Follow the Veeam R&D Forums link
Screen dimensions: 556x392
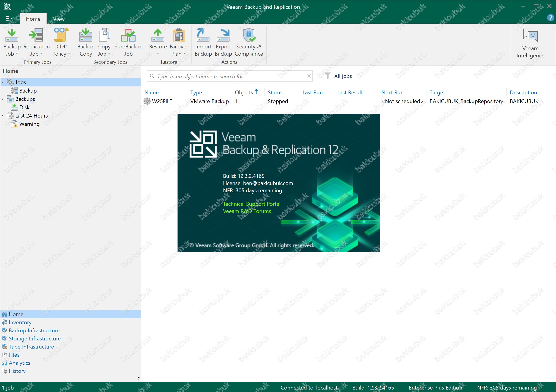coord(247,211)
